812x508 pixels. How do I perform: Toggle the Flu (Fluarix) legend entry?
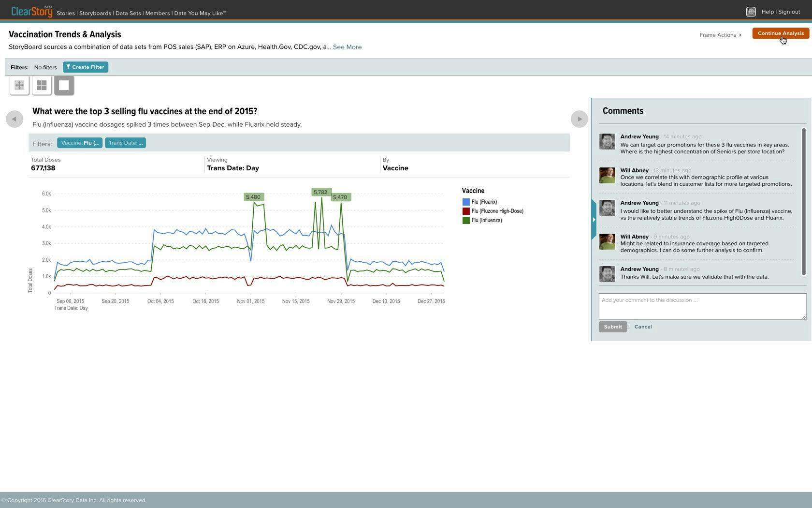tap(484, 202)
